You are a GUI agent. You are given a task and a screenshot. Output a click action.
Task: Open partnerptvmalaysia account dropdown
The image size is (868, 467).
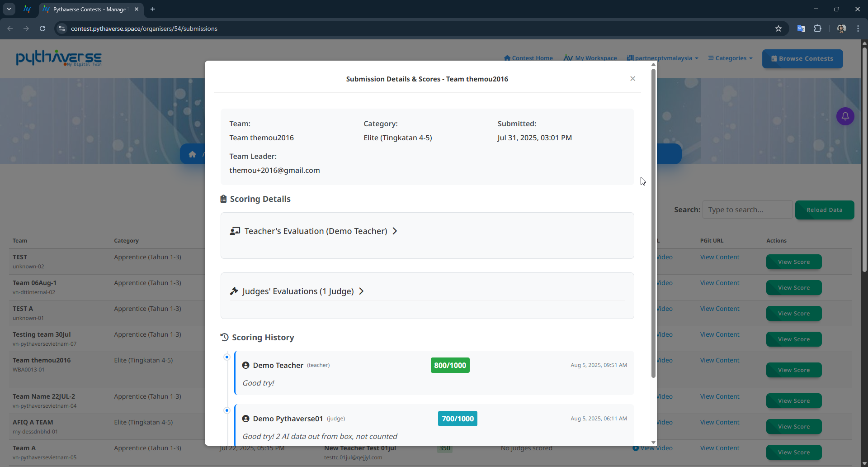[x=662, y=58]
